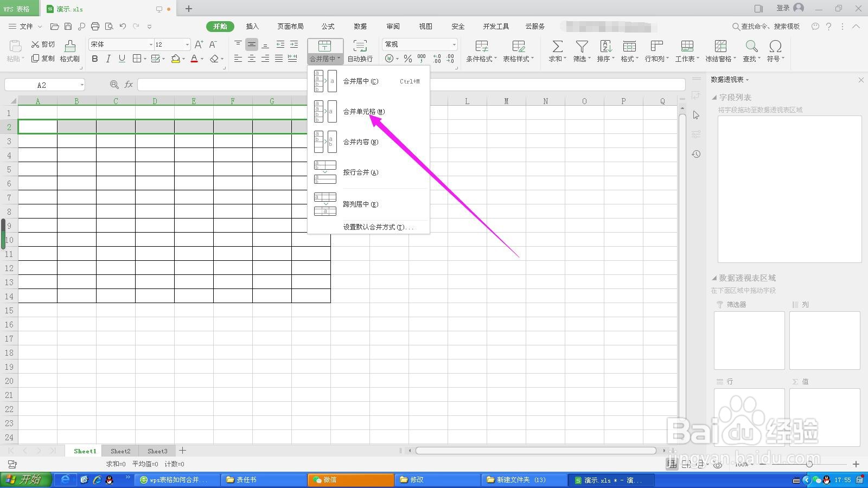This screenshot has width=868, height=488.
Task: Toggle italic formatting
Action: coord(107,59)
